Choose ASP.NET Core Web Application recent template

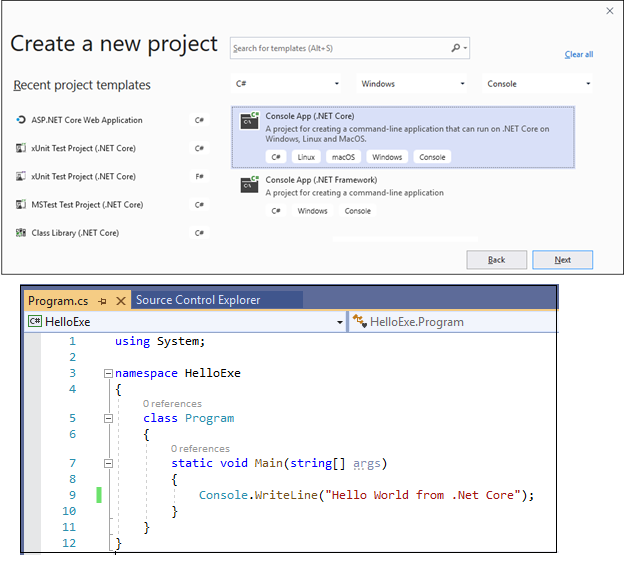click(112, 120)
